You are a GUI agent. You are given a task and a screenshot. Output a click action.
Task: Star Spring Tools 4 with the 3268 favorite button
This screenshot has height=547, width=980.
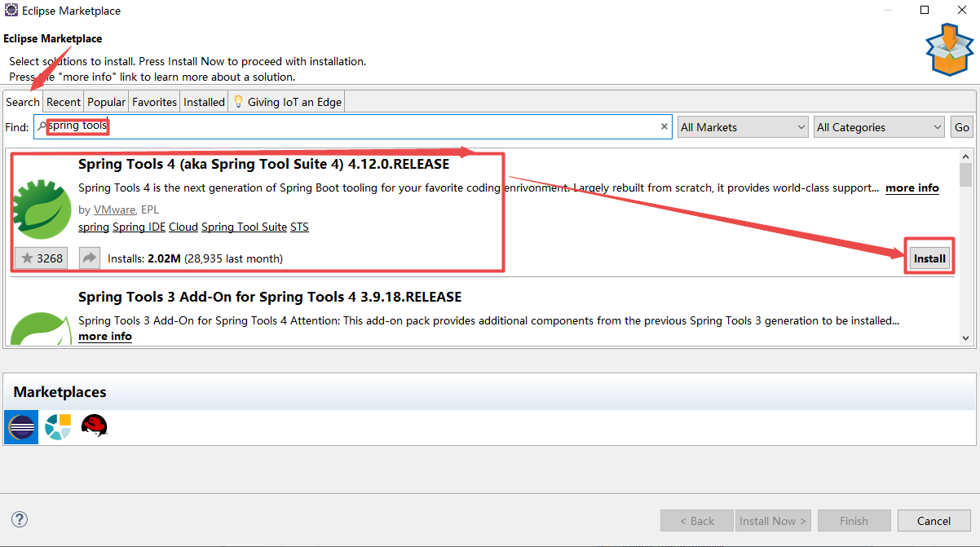41,258
